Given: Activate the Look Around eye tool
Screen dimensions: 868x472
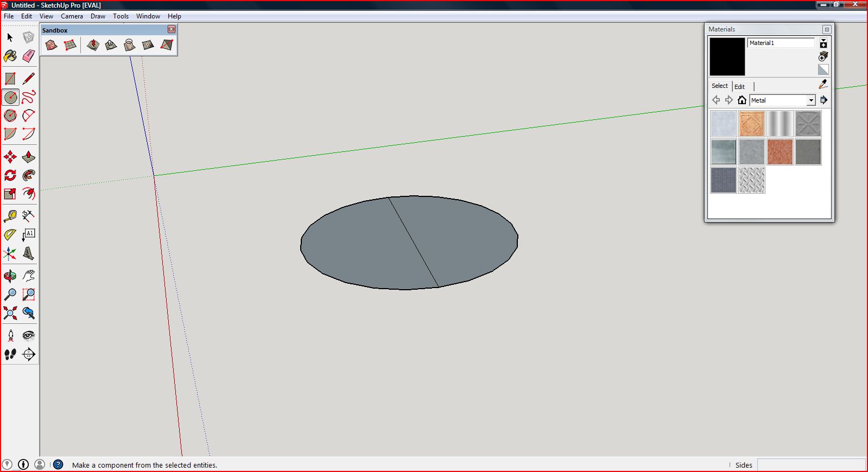Looking at the screenshot, I should coord(28,336).
